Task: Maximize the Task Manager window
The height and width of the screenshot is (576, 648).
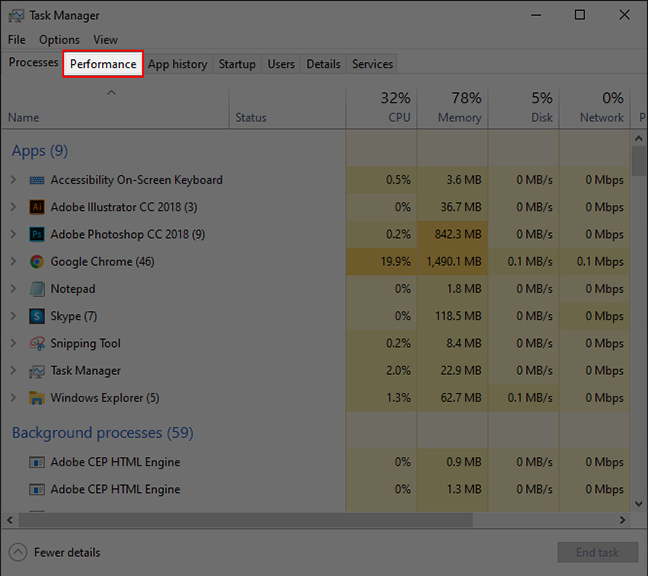Action: point(580,15)
